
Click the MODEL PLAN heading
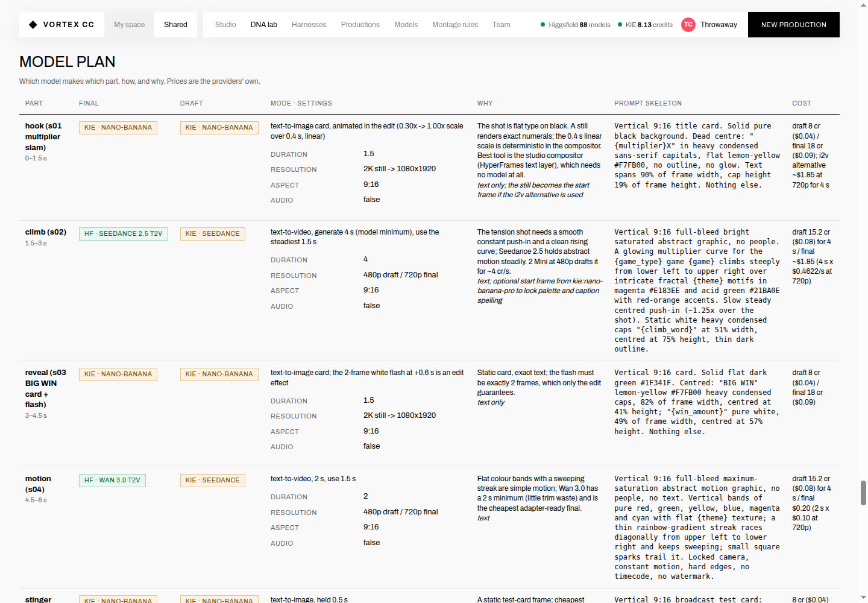(68, 62)
